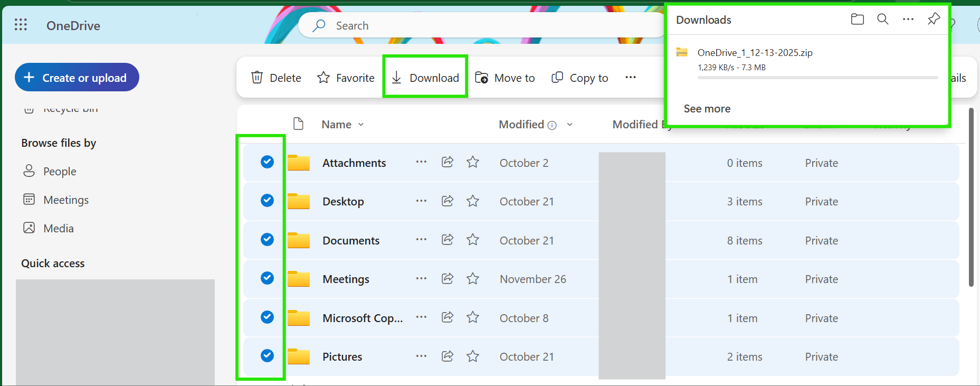Image resolution: width=980 pixels, height=386 pixels.
Task: Open more actions for Microsoft Copilot folder
Action: [x=421, y=317]
